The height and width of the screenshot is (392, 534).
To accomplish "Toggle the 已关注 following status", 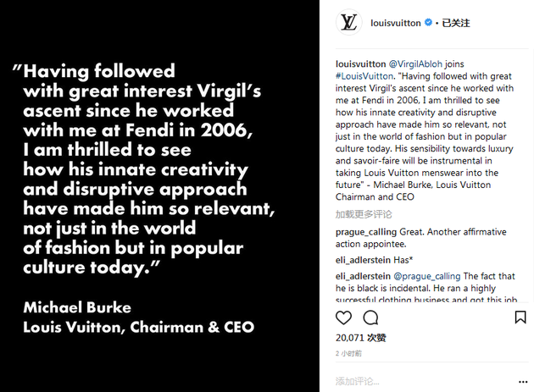I will [456, 23].
